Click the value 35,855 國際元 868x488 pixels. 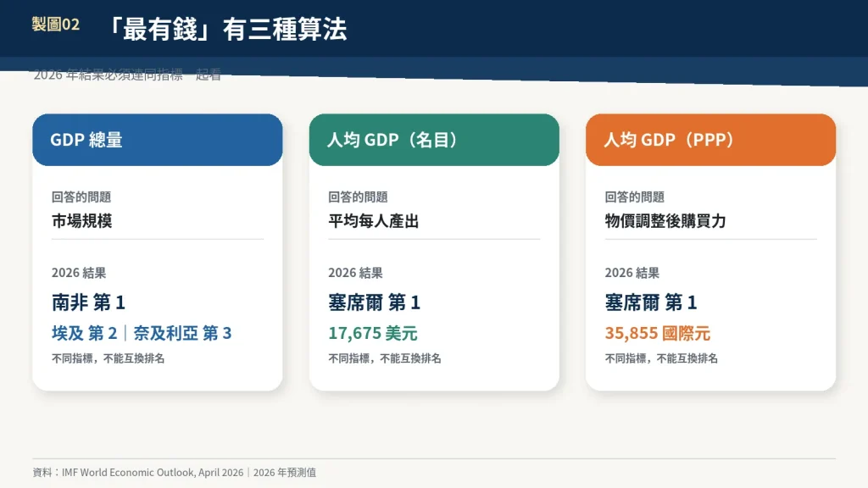[658, 333]
